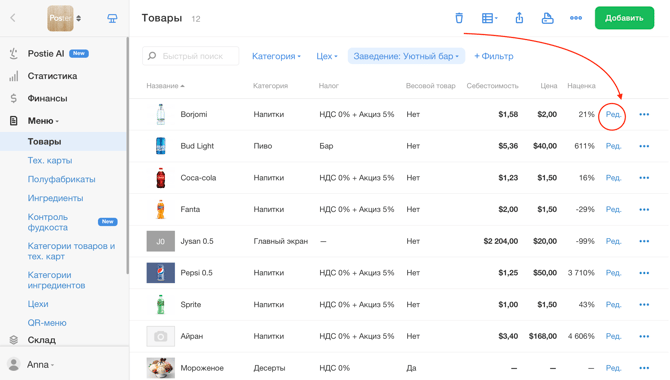The image size is (670, 380).
Task: Click Ред. for Айран
Action: coord(613,336)
